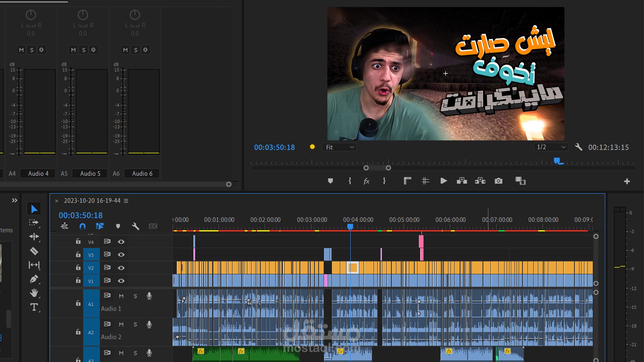Click the Audio 6 pan knob
Screen dimensions: 644x362
[135, 15]
